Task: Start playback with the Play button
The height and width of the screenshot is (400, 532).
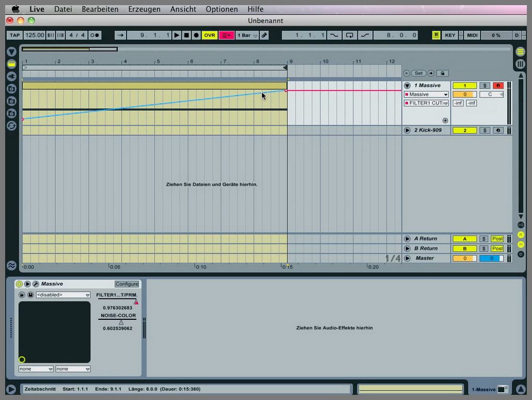Action: click(177, 35)
